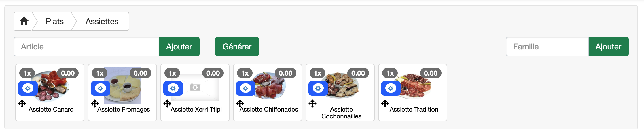
Task: Click the move handle on Assiette Tradition
Action: click(385, 104)
